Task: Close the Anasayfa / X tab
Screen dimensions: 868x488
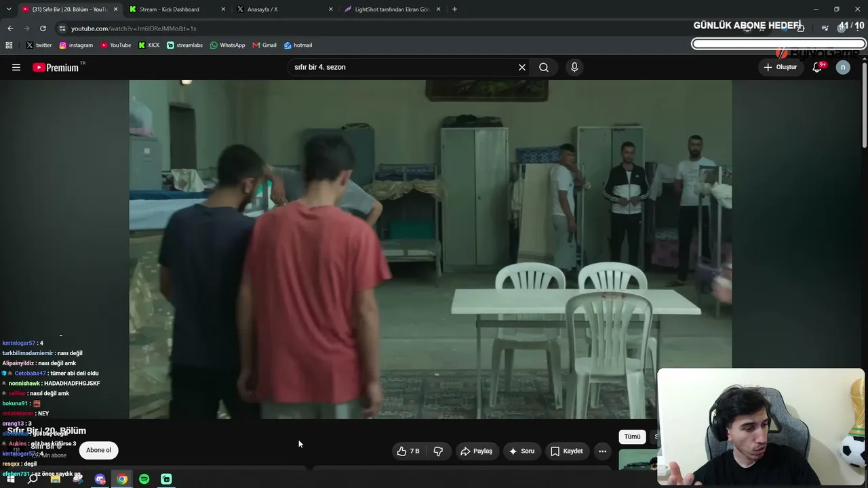Action: (x=331, y=9)
